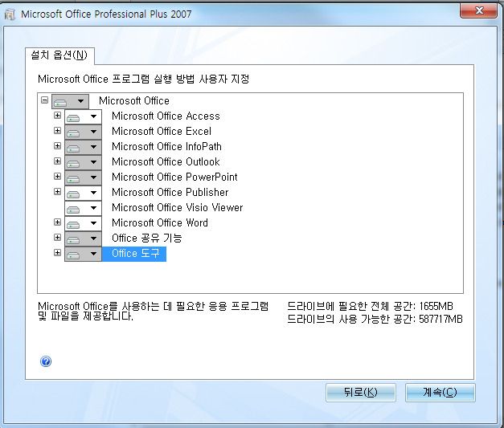Open install-state dropdown for Office Visio Viewer

[x=84, y=208]
